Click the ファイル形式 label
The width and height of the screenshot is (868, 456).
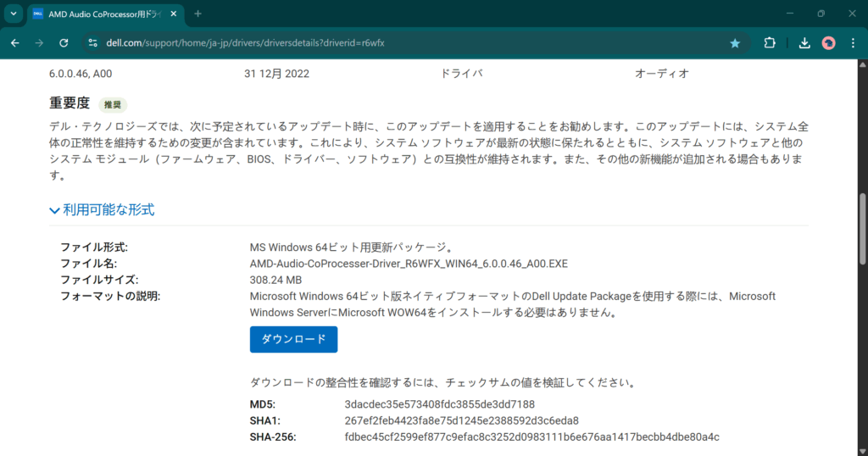coord(93,247)
